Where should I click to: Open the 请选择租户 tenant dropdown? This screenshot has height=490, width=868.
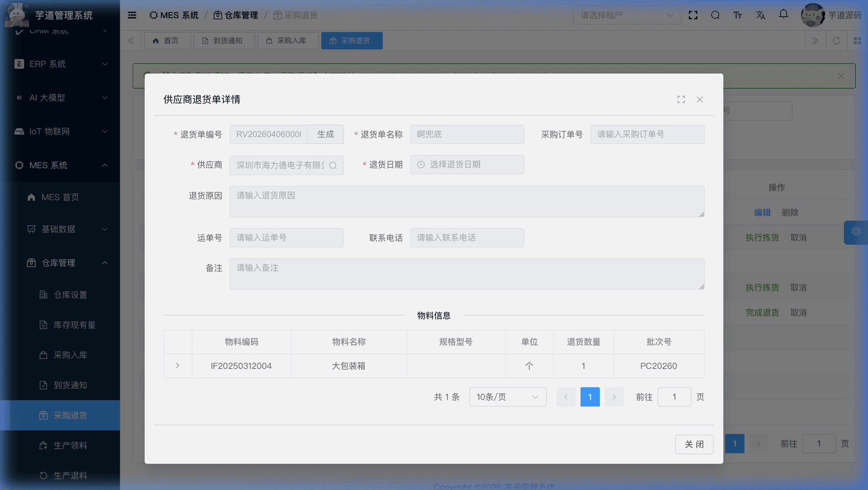point(627,15)
